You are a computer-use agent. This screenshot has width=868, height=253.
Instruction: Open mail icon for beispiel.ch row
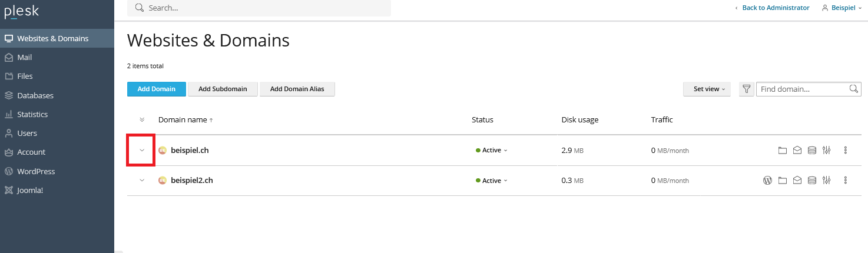pyautogui.click(x=797, y=151)
